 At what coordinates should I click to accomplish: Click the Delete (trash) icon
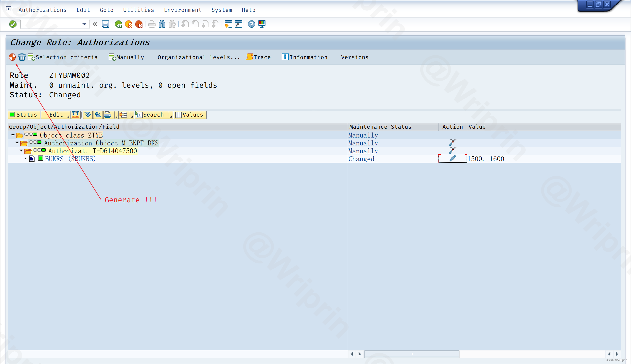click(22, 57)
